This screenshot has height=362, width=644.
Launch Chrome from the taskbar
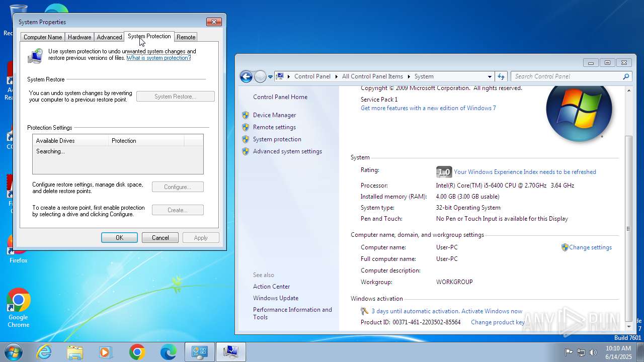click(137, 352)
